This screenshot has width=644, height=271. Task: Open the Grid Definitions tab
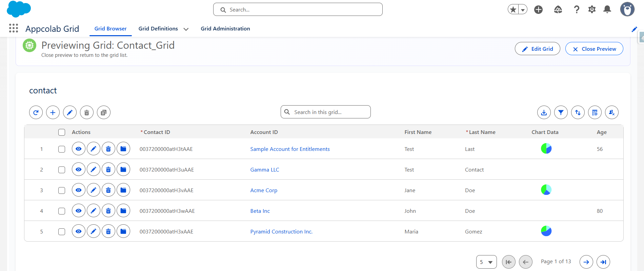point(158,29)
